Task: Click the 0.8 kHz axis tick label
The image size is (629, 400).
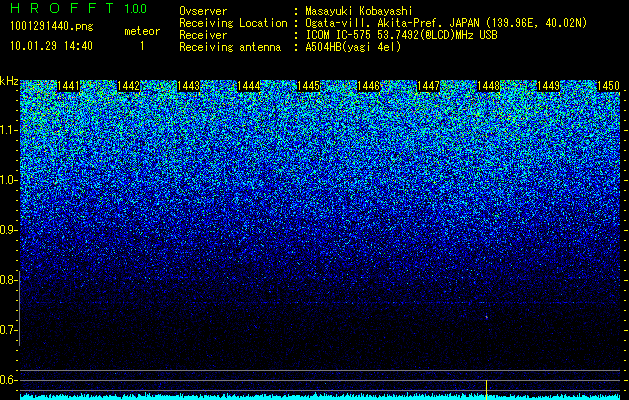Action: (x=8, y=280)
